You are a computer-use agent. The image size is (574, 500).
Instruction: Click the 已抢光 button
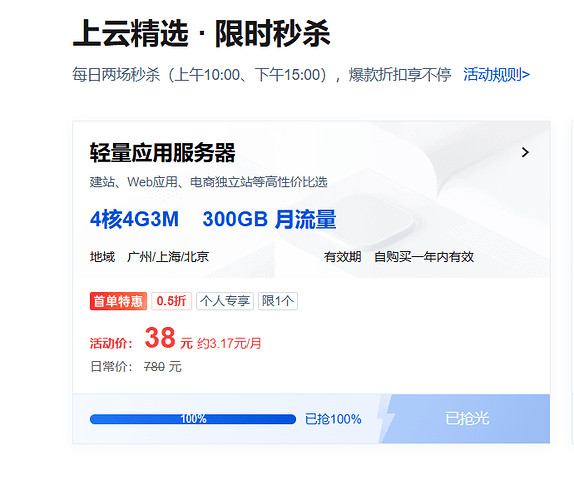point(466,418)
